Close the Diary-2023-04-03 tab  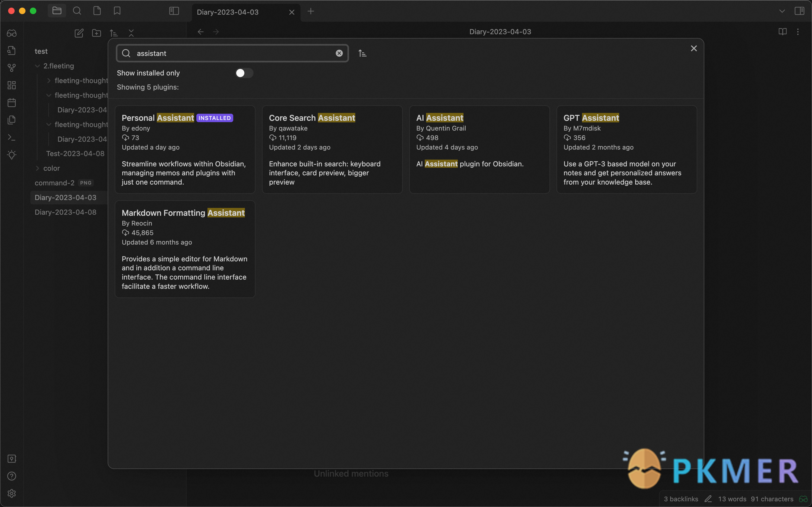[292, 12]
